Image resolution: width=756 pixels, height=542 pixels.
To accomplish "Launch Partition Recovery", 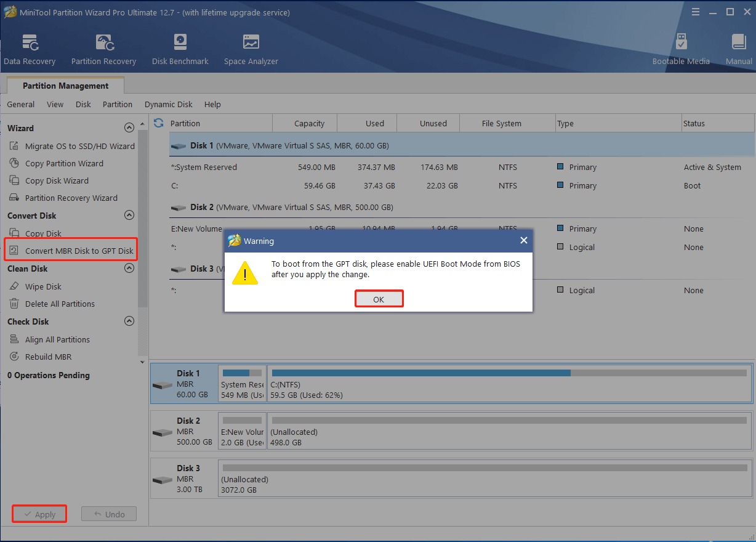I will [103, 48].
